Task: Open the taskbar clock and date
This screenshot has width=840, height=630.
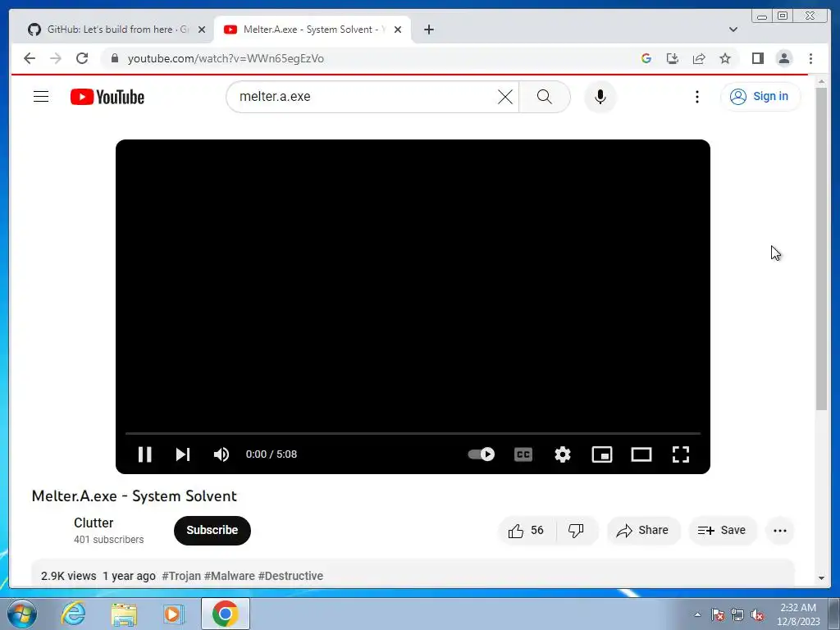Action: (798, 614)
